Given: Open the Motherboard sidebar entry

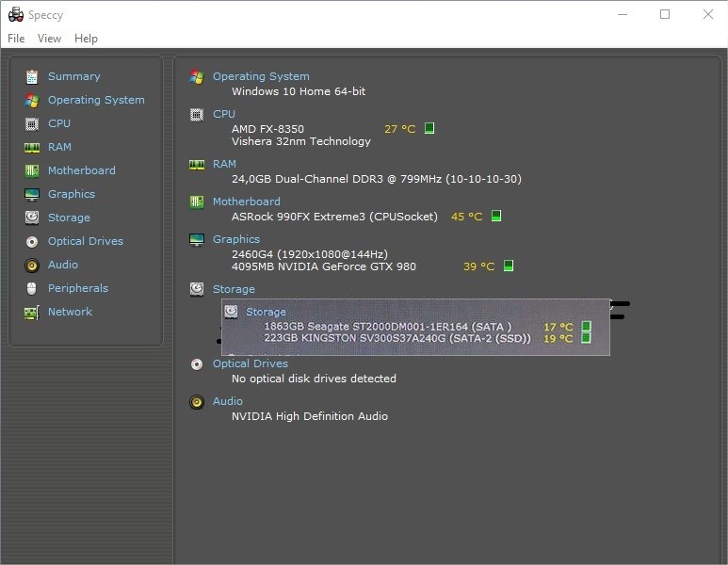Looking at the screenshot, I should click(82, 170).
